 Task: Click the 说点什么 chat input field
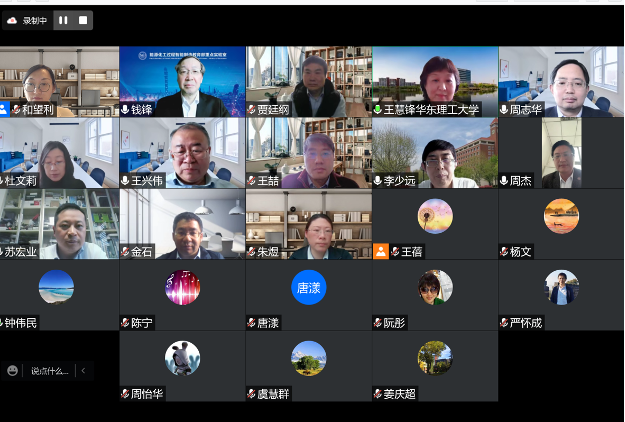coord(50,371)
